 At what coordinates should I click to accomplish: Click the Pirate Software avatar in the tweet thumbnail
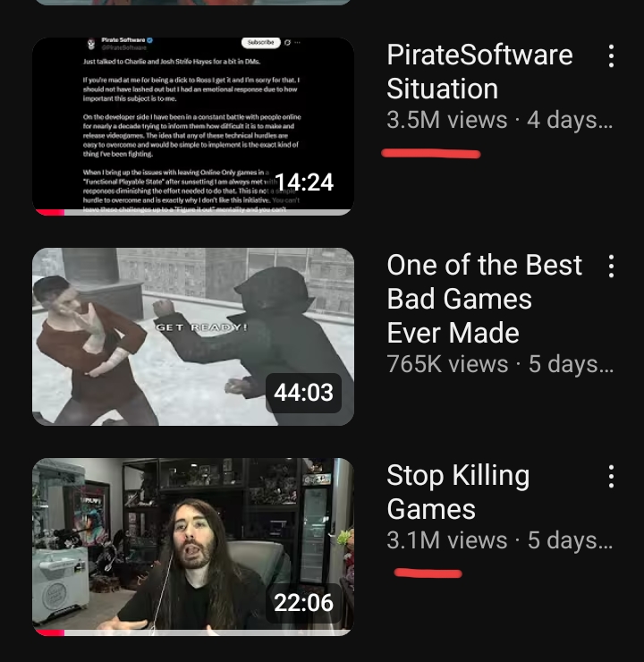91,44
